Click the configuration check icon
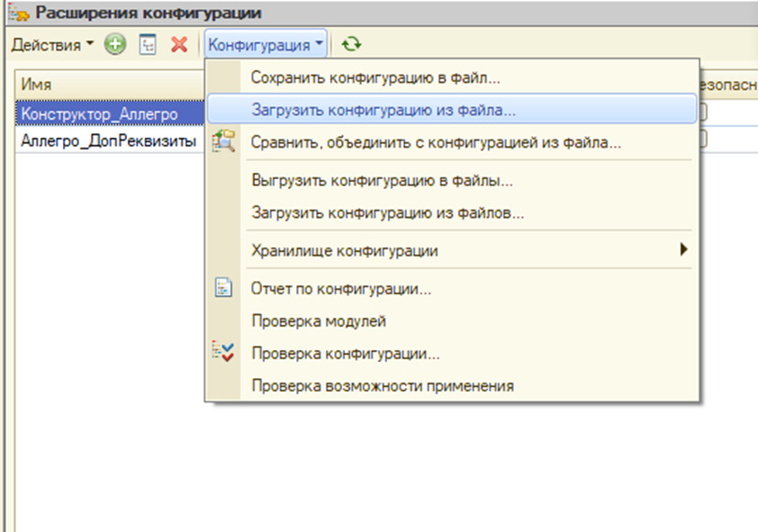This screenshot has height=532, width=758. 223,352
